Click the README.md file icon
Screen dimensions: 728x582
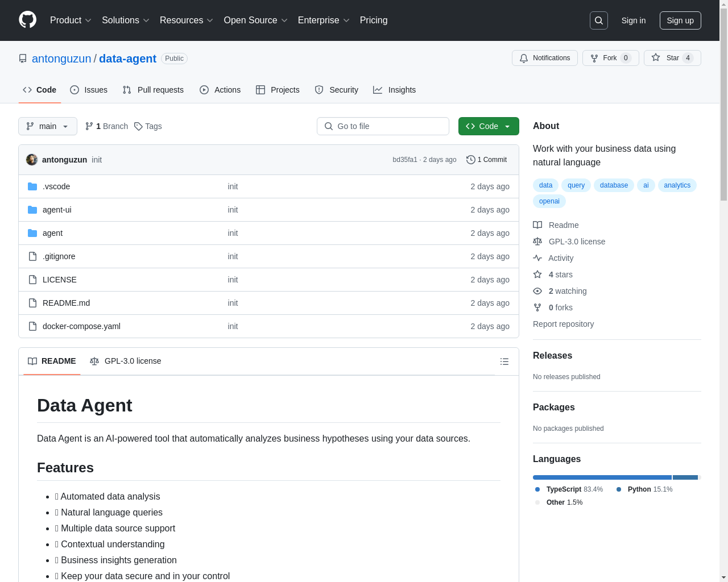coord(32,303)
